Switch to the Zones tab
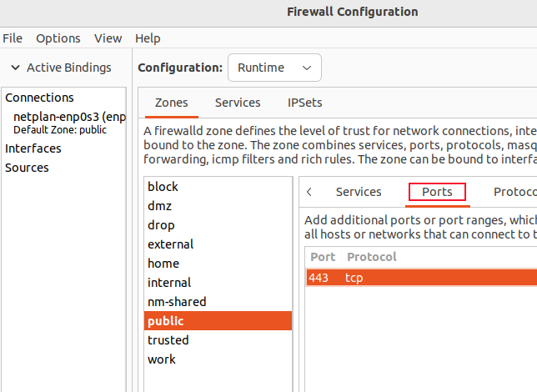537x392 pixels. coord(171,103)
